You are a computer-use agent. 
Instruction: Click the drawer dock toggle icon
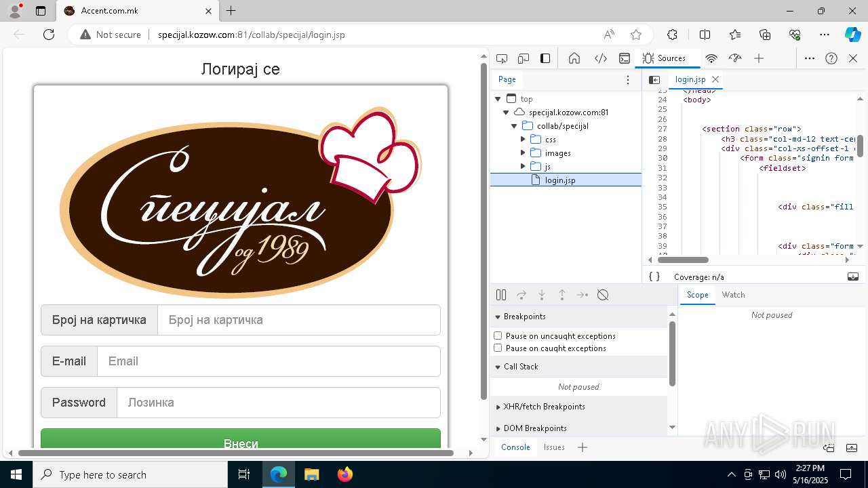coord(829,447)
